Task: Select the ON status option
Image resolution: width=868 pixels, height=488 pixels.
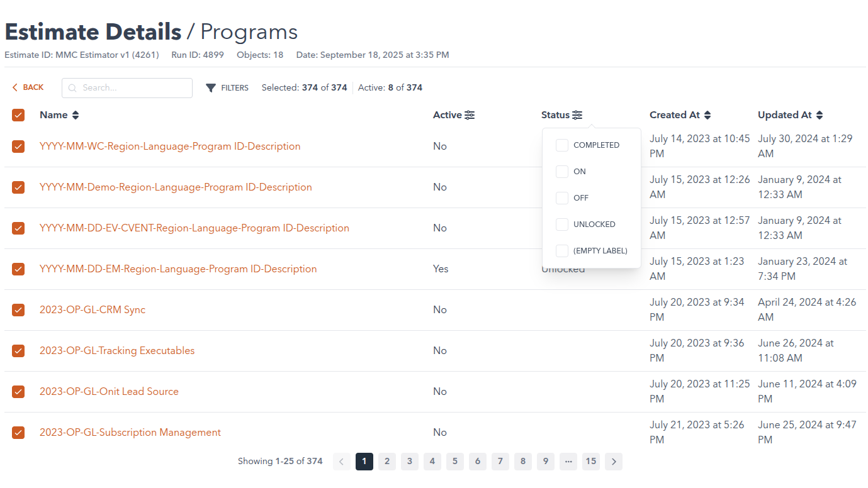Action: click(562, 172)
